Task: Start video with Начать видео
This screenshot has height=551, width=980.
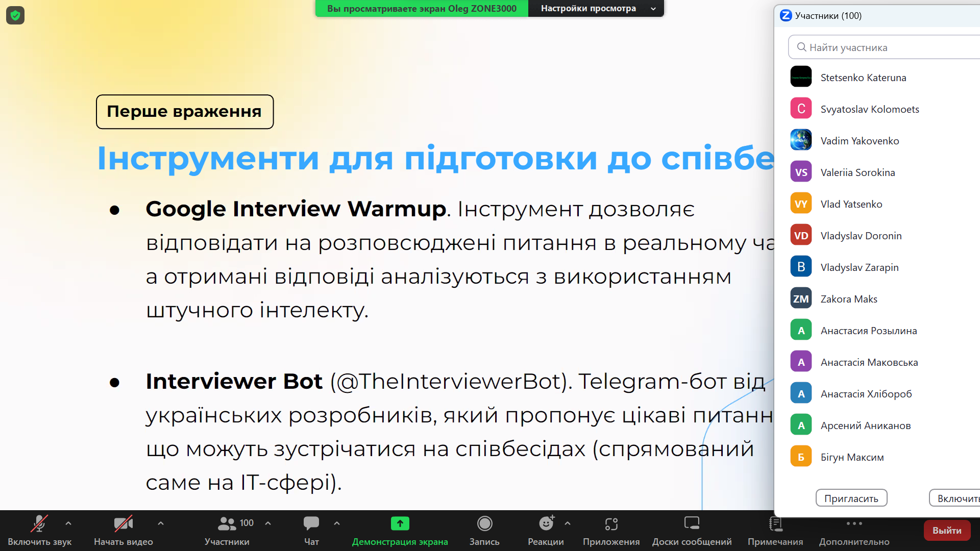Action: click(124, 531)
